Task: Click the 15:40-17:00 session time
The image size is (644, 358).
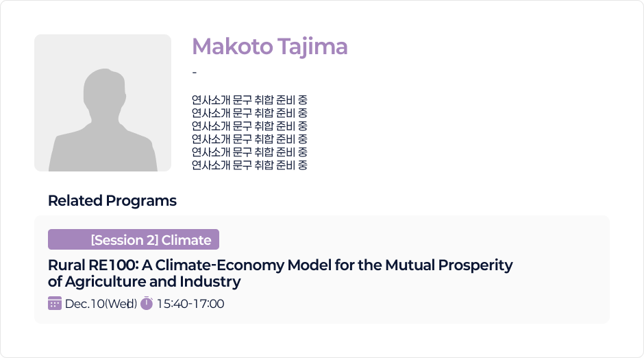Action: pos(190,303)
